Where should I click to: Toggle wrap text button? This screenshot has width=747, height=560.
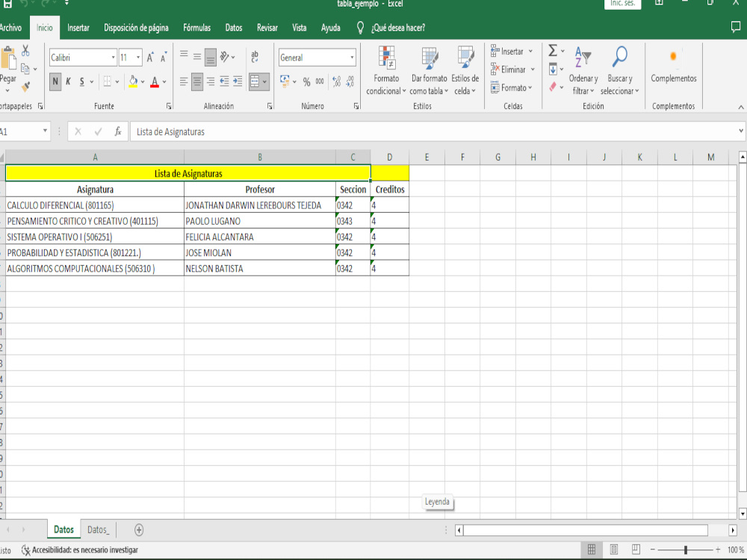[255, 57]
